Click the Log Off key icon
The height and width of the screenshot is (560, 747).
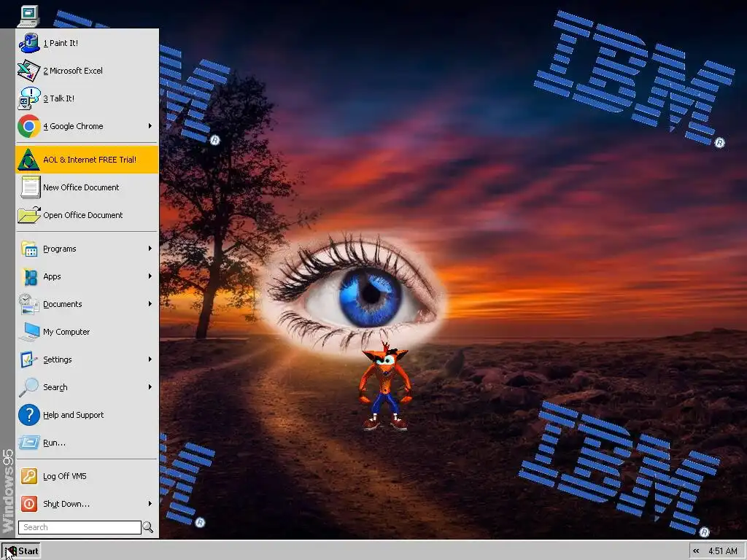click(29, 476)
